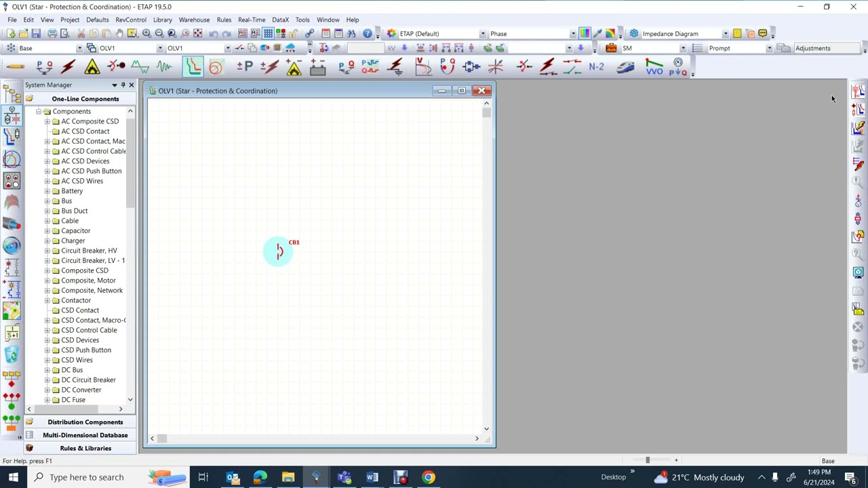This screenshot has width=868, height=488.
Task: Close the System Manager panel
Action: coord(132,85)
